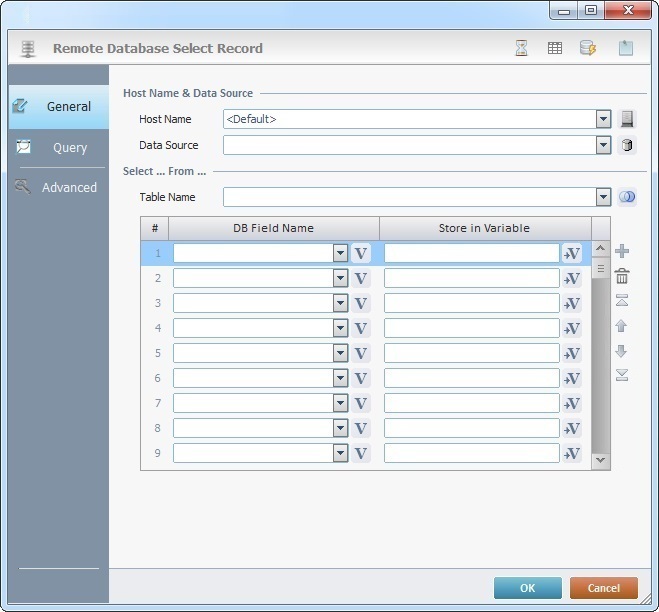Delete the selected row with trash icon

click(622, 276)
